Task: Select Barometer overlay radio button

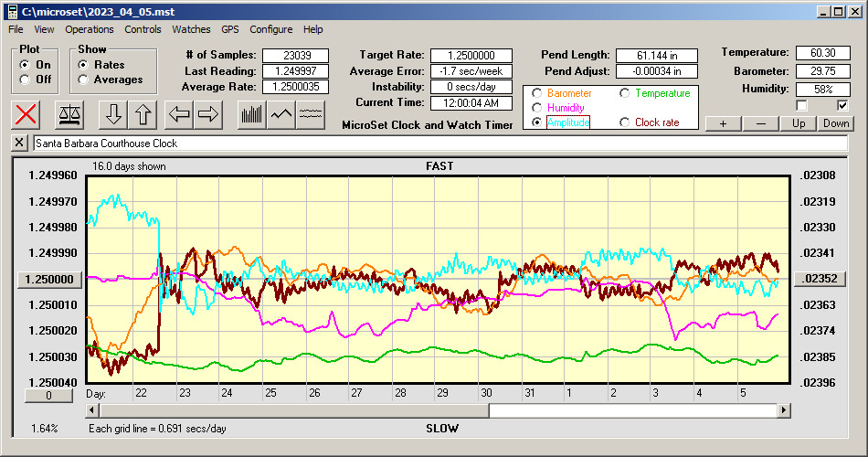Action: [536, 93]
